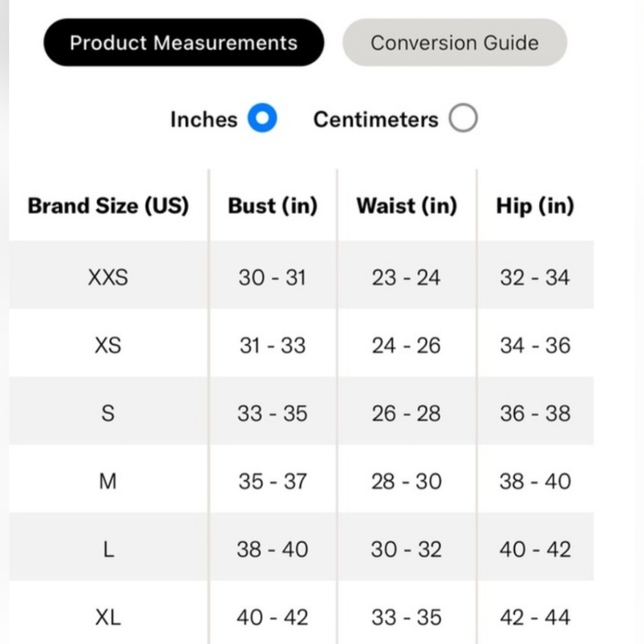644x644 pixels.
Task: Select the S size row label
Action: point(108,413)
